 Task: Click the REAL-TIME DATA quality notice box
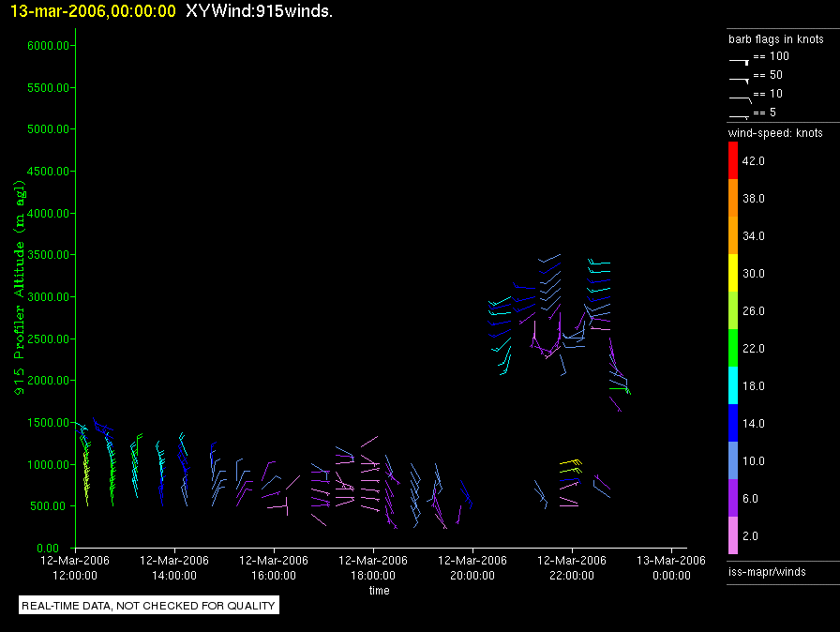tap(149, 606)
